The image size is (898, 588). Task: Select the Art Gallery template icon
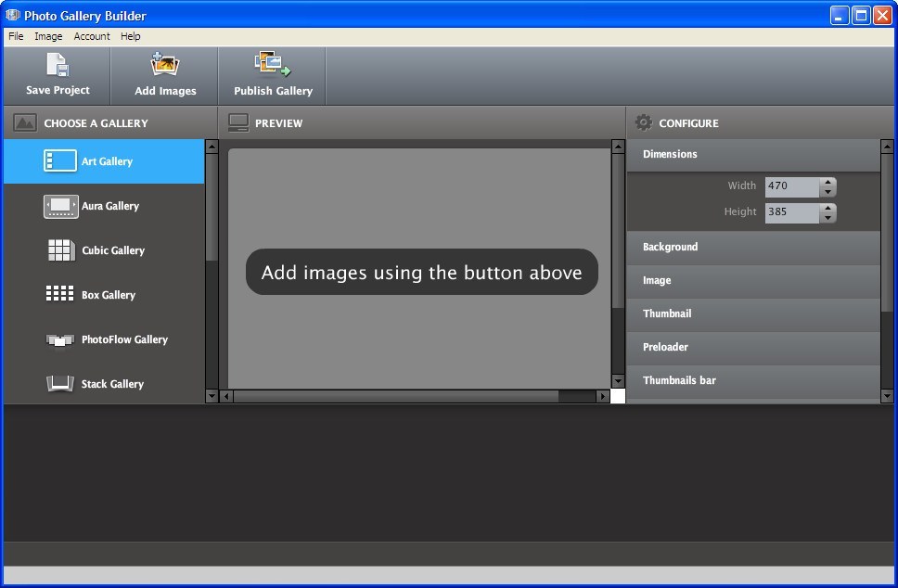coord(59,160)
